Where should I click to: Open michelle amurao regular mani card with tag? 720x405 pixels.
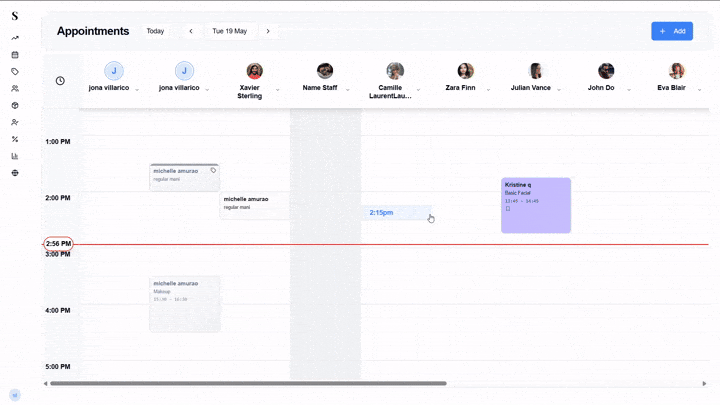coord(185,177)
